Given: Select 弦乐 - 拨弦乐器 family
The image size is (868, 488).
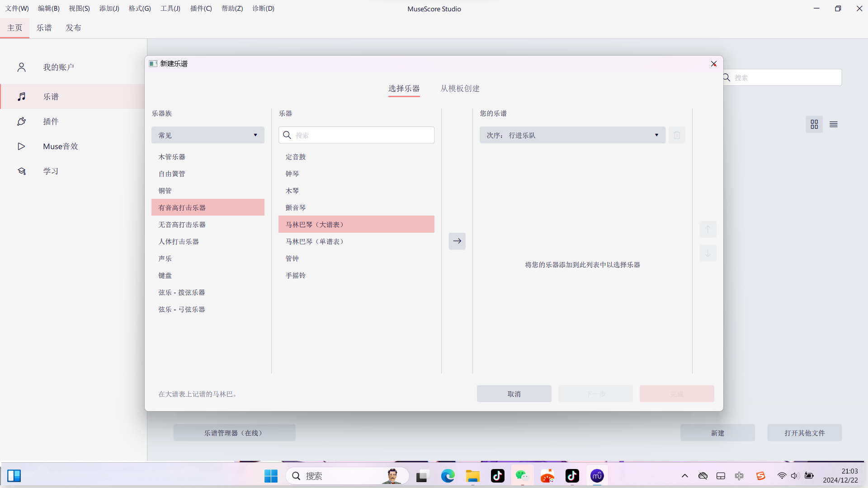Looking at the screenshot, I should (x=208, y=292).
